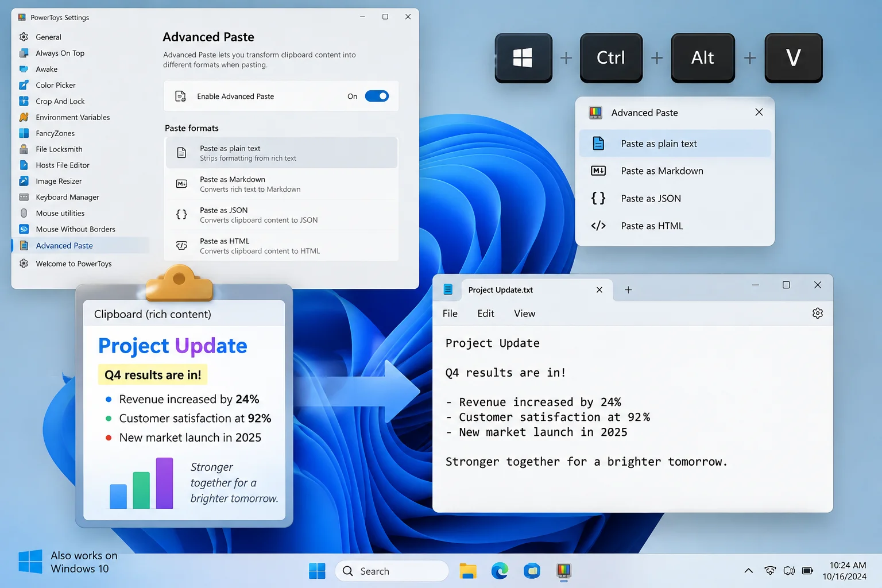882x588 pixels.
Task: Toggle the Enable Advanced Paste switch
Action: (x=377, y=96)
